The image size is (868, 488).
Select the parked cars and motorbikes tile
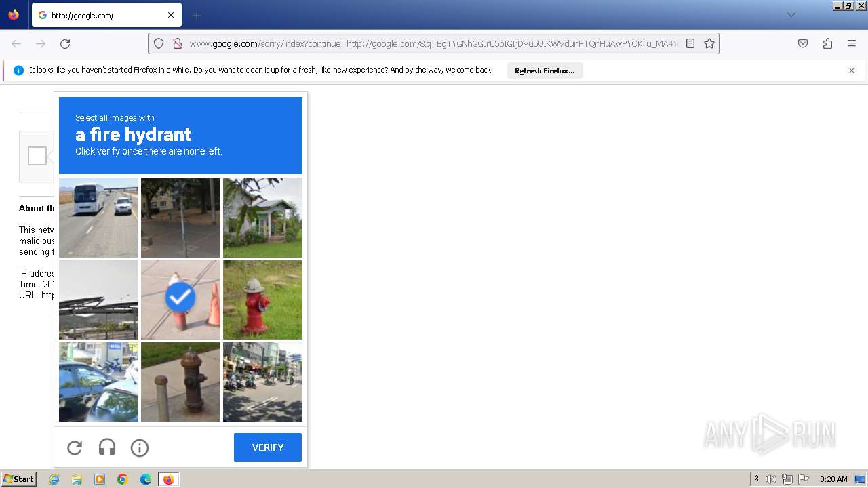point(98,382)
